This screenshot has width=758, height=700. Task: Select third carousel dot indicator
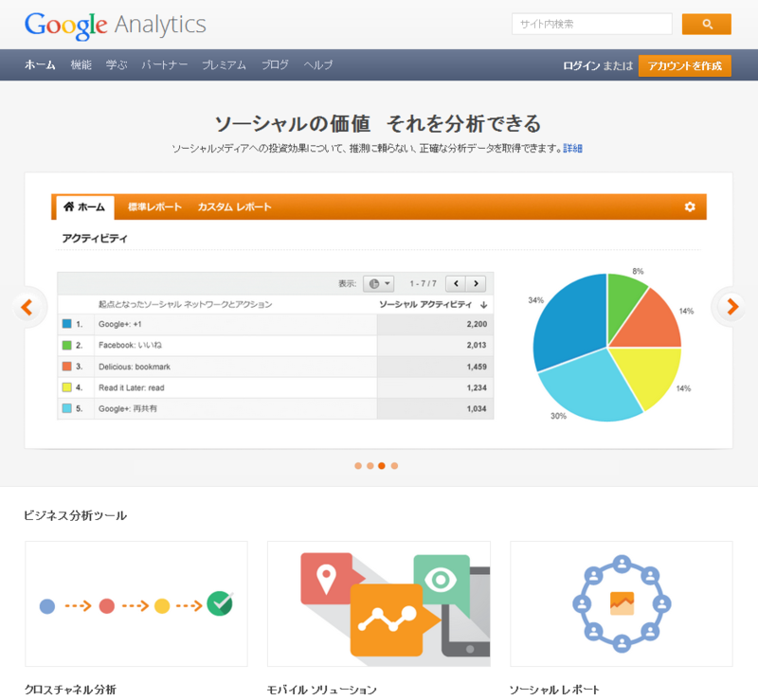coord(382,466)
